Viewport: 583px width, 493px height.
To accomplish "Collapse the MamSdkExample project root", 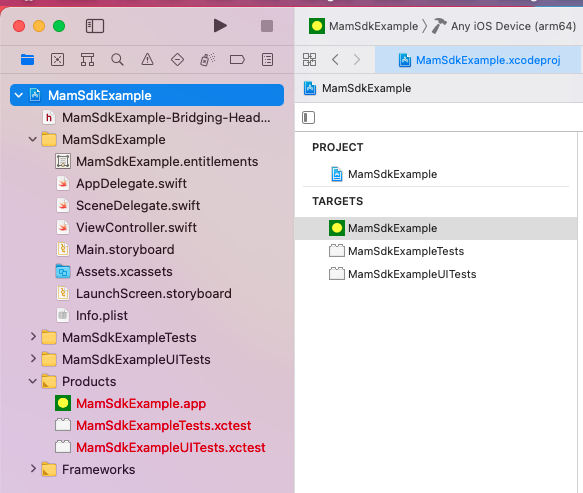I will point(19,96).
